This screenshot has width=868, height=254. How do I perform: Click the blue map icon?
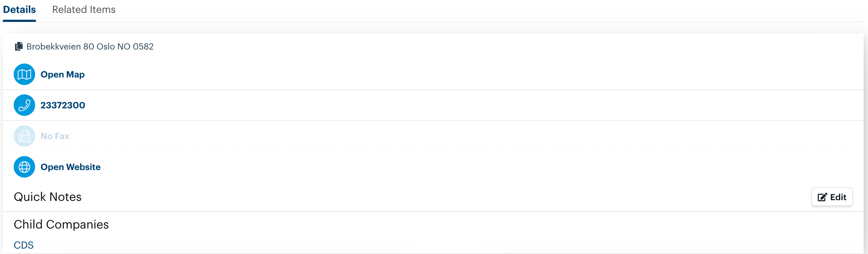[24, 74]
